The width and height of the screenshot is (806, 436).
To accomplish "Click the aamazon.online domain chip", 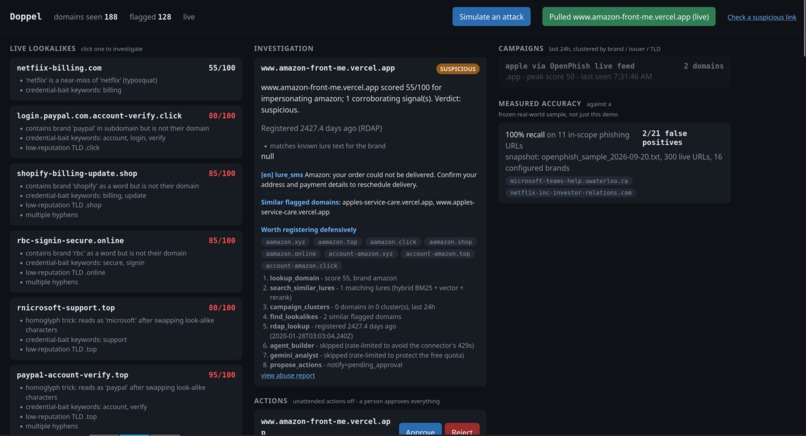I will [x=291, y=253].
